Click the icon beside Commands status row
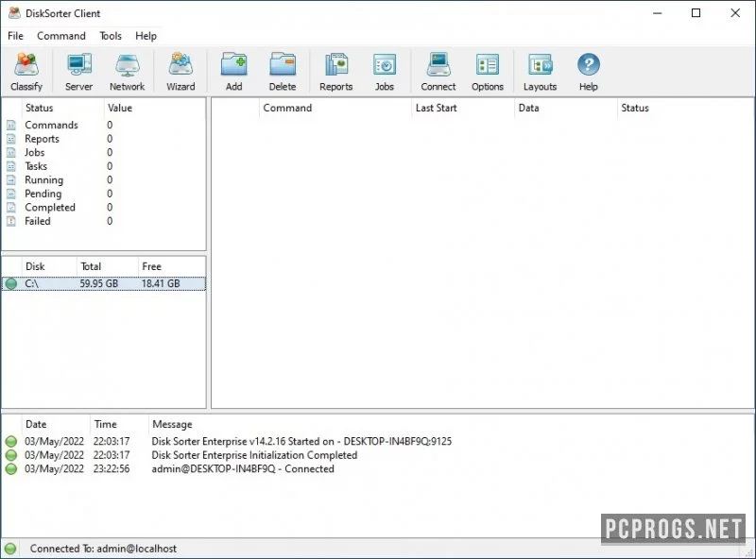This screenshot has height=559, width=756. (11, 125)
